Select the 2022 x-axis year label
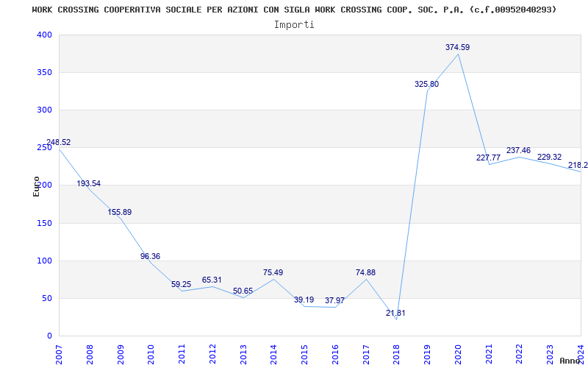 [x=520, y=354]
